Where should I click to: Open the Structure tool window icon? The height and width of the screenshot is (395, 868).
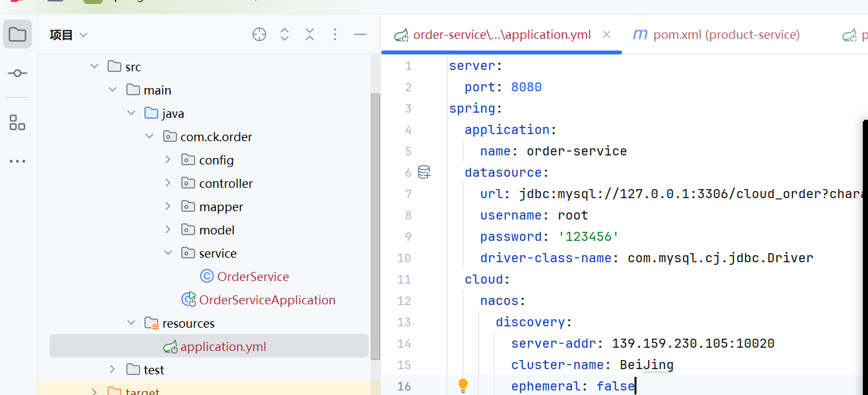click(17, 122)
